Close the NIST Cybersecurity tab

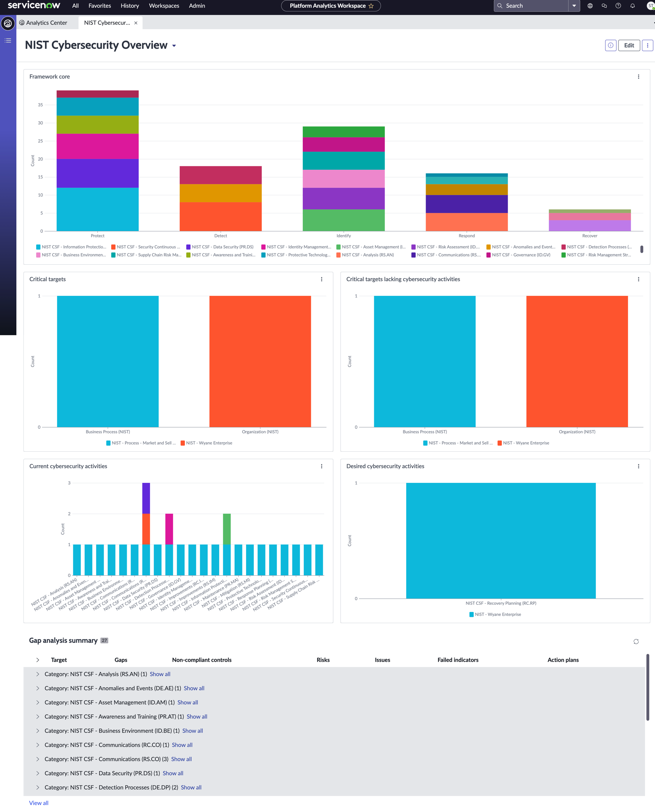136,23
